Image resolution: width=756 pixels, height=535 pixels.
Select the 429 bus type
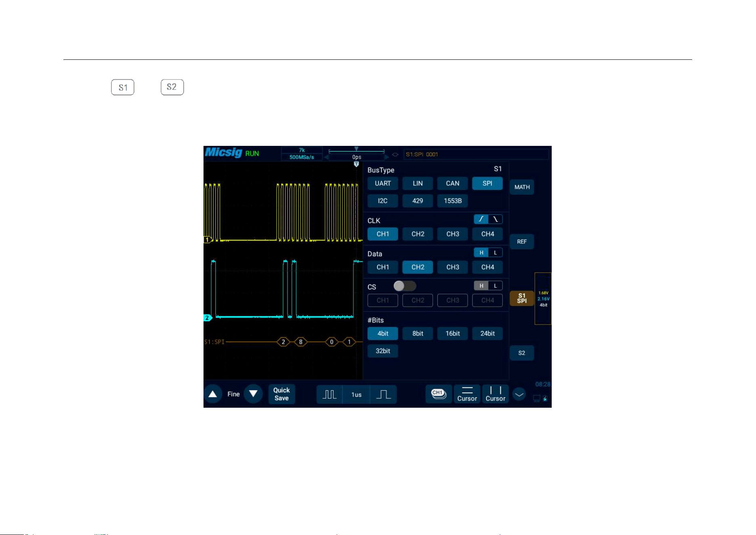pos(418,201)
